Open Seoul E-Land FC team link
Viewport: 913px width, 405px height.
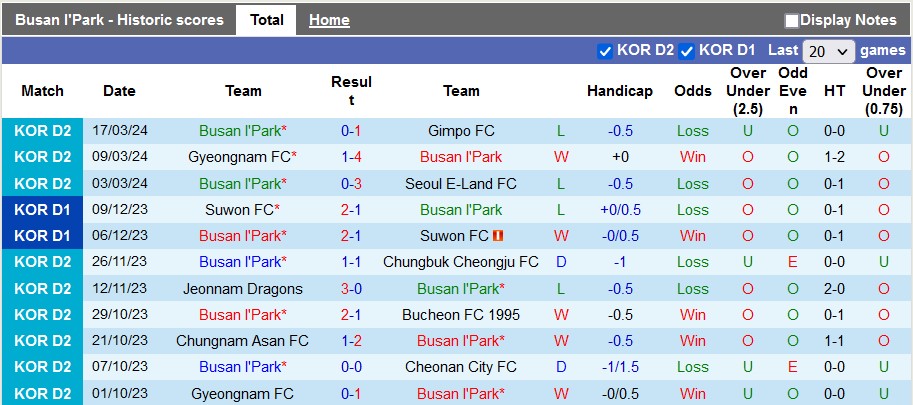461,184
